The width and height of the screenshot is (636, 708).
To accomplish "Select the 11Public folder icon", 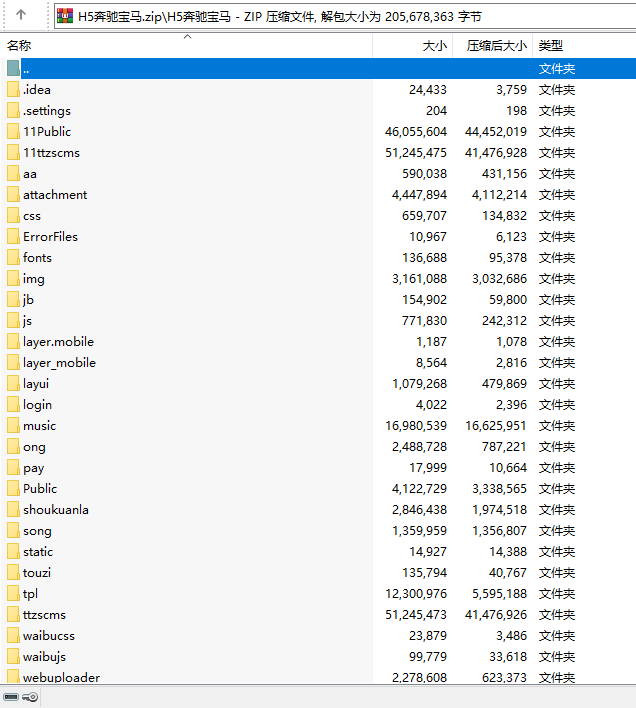I will click(13, 131).
